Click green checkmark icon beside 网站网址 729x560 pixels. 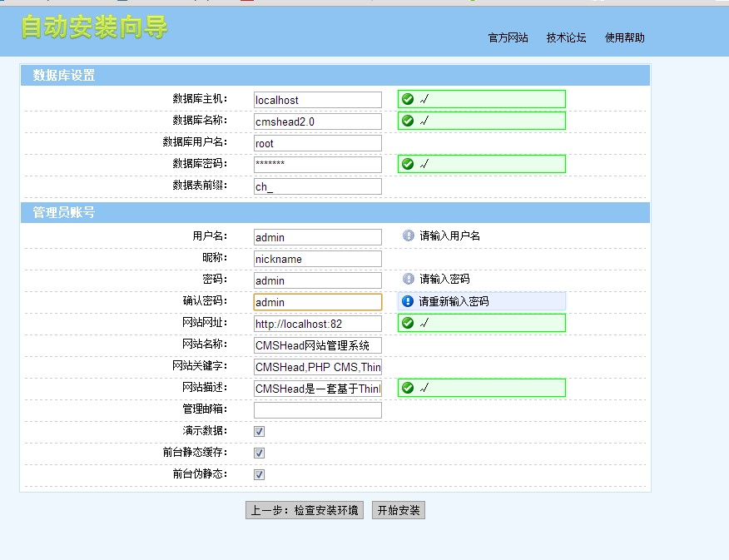[x=408, y=323]
